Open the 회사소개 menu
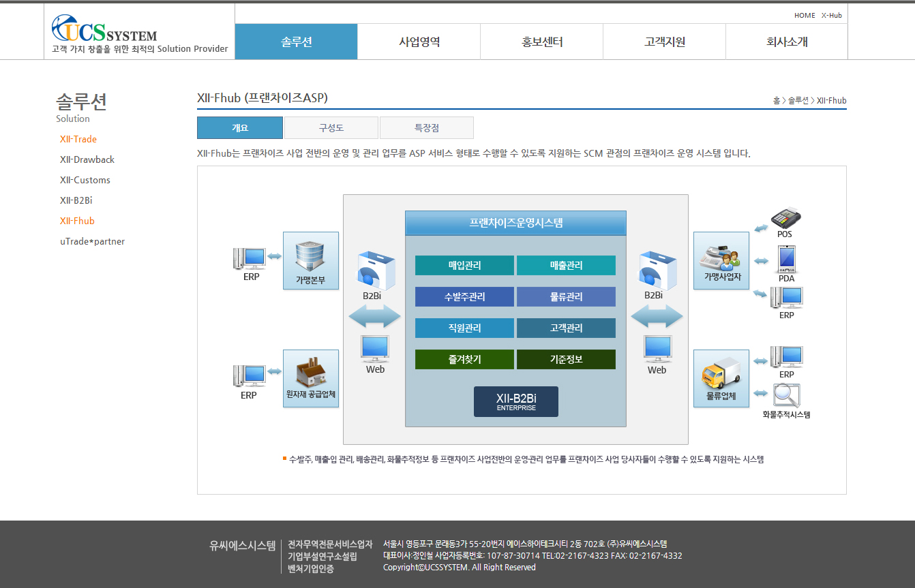 point(787,42)
